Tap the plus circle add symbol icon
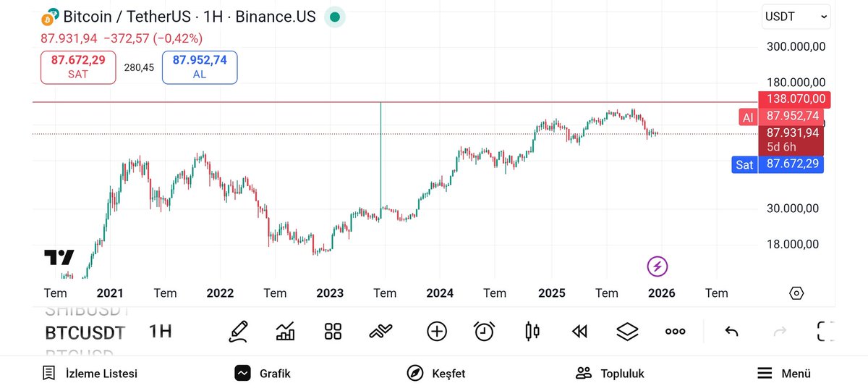Image resolution: width=868 pixels, height=391 pixels. 437,332
